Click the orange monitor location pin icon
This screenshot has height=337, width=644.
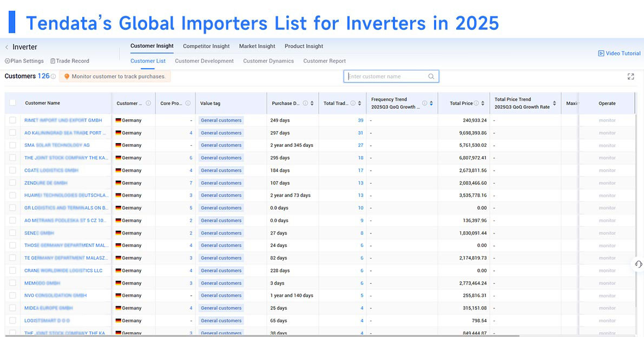pos(67,76)
